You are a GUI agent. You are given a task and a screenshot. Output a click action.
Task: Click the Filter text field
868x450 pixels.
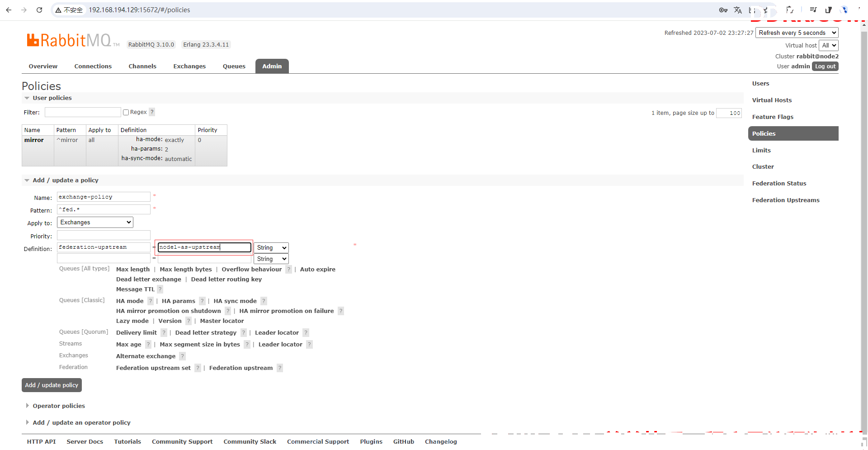83,112
